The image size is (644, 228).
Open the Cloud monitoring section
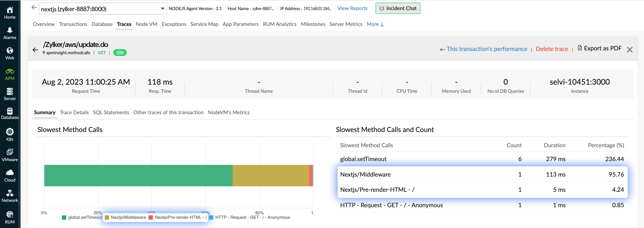[x=9, y=174]
